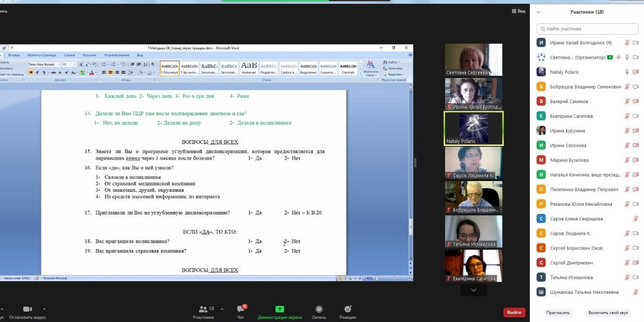Click the Найти участника search field
Viewport: 644px width, 322px height.
587,28
